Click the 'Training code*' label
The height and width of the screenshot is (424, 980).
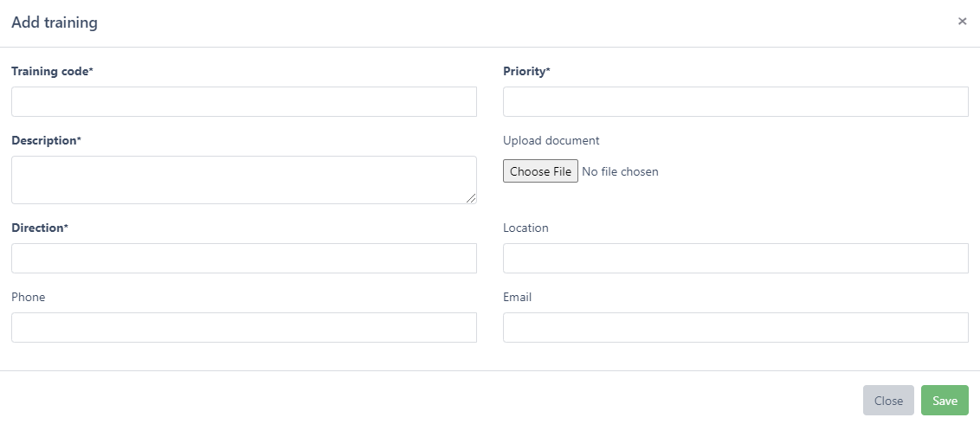point(52,72)
